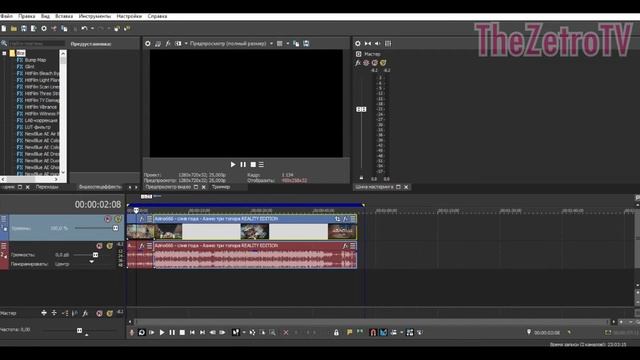Open project properties gear in main toolbar
This screenshot has height=360, width=640.
click(x=44, y=29)
